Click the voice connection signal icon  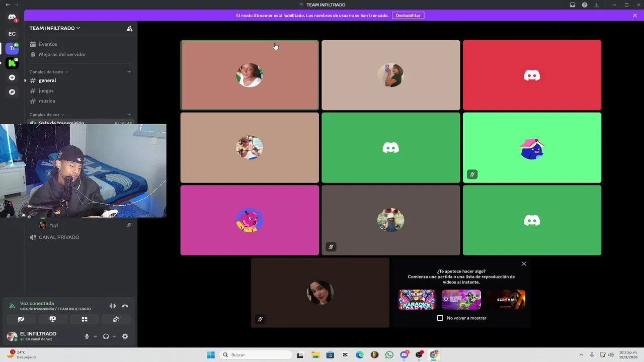point(12,306)
